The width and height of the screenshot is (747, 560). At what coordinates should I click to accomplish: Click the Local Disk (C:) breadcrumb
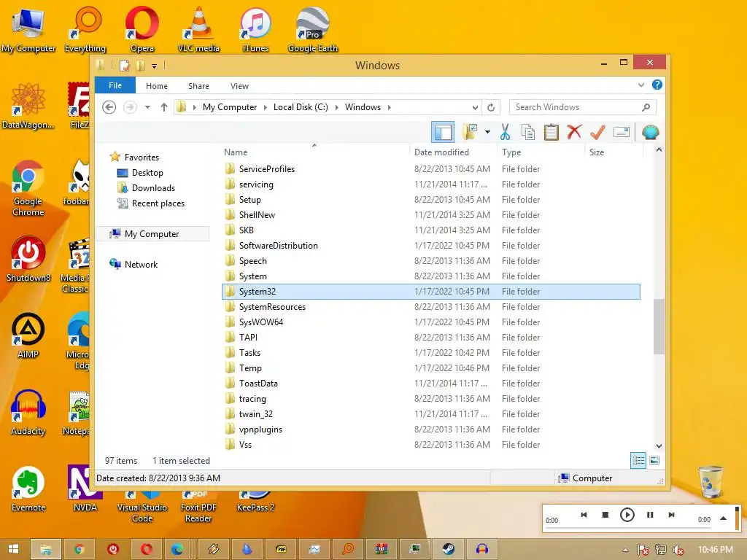pyautogui.click(x=301, y=107)
